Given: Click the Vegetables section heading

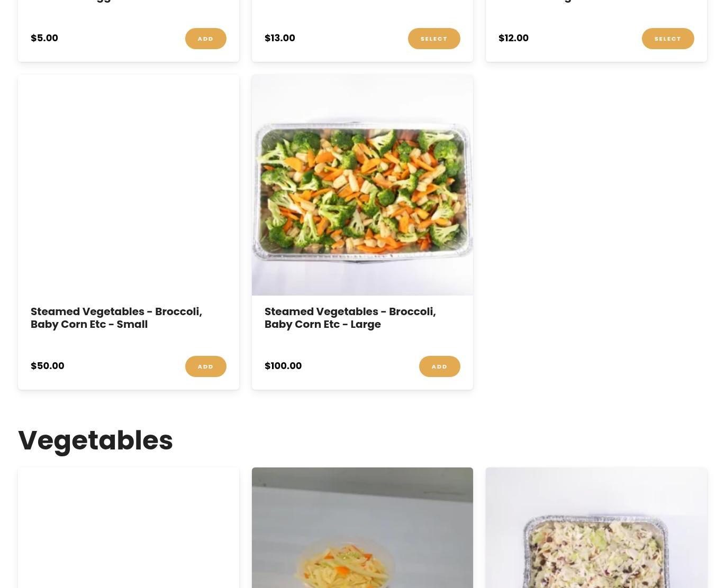Looking at the screenshot, I should 96,440.
